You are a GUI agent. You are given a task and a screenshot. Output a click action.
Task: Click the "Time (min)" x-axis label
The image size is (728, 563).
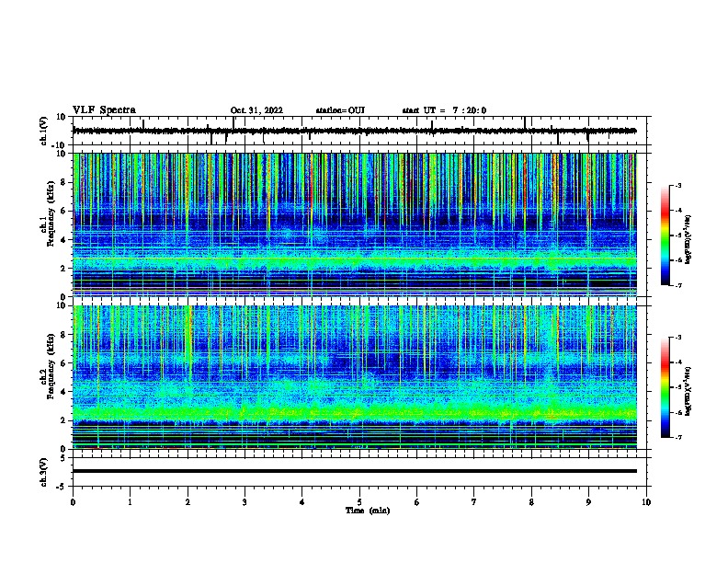coord(368,511)
